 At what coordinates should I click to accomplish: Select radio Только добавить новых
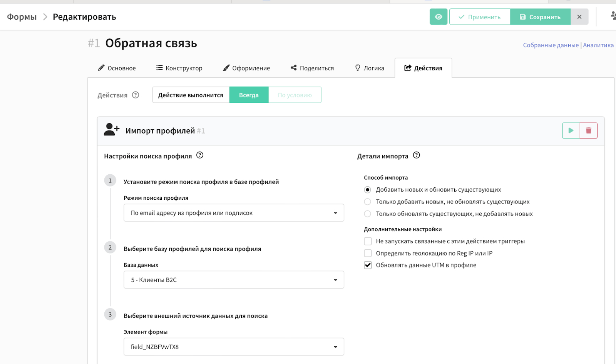click(368, 202)
